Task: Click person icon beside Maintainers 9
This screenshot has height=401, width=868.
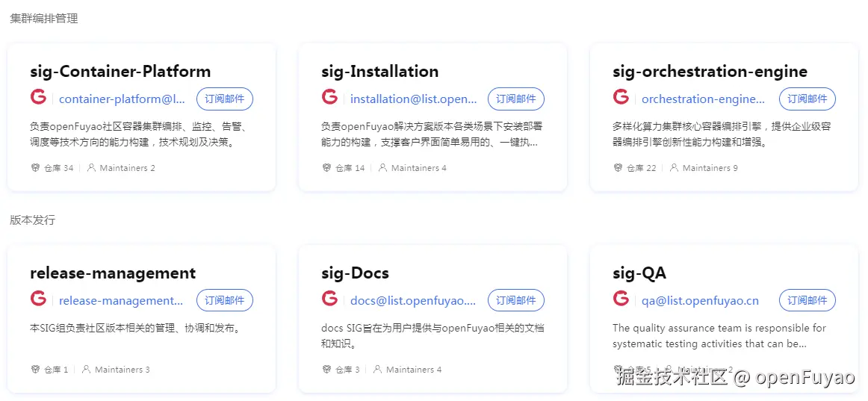Action: point(674,167)
